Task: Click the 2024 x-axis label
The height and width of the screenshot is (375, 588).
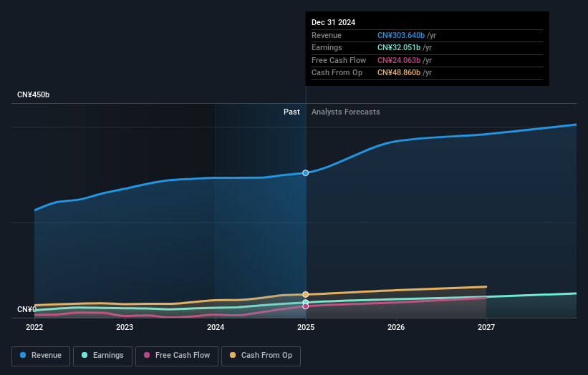Action: tap(216, 327)
